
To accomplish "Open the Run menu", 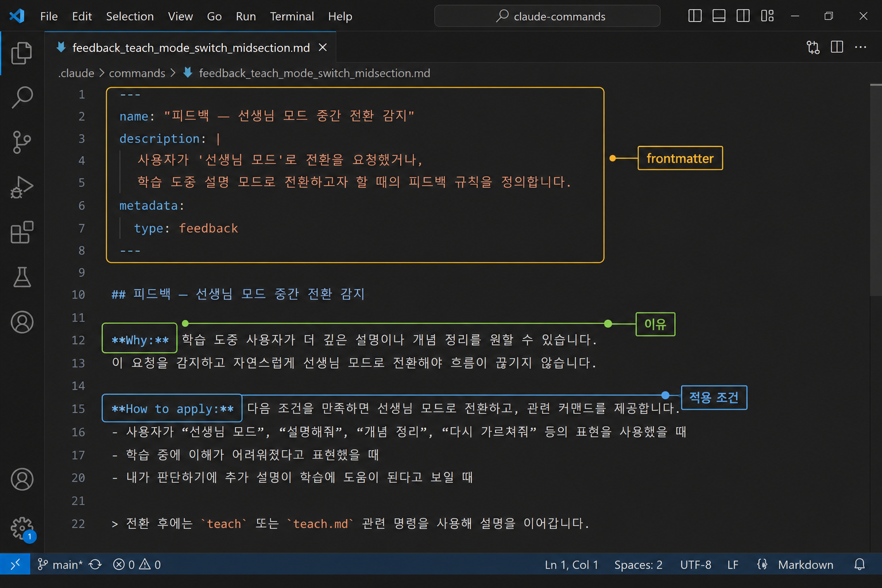I will coord(246,16).
